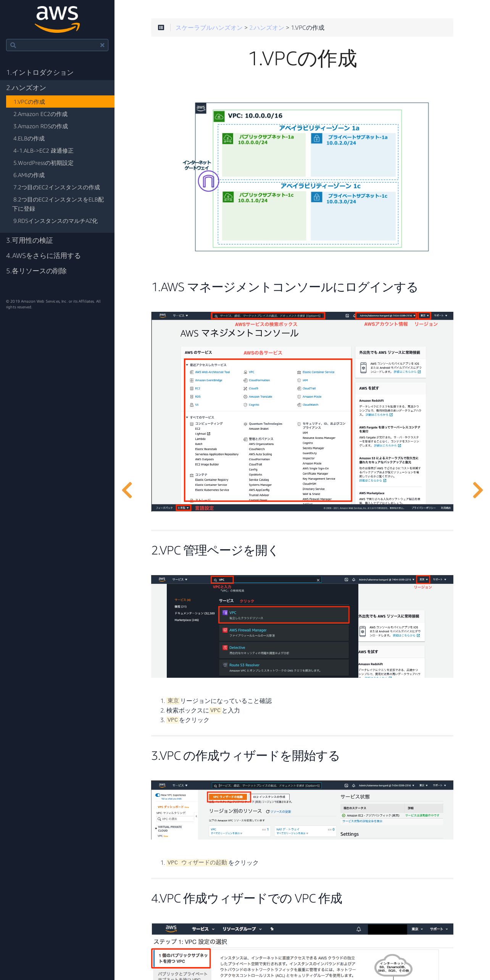Follow the 2.ハンズオン breadcrumb link
Viewport: 490px width, 980px height.
click(267, 27)
